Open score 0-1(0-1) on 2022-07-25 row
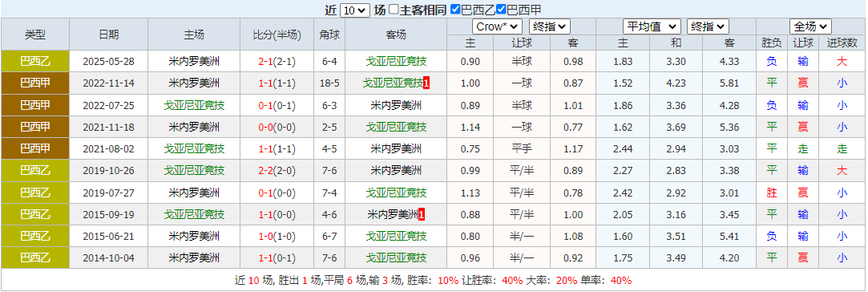The width and height of the screenshot is (868, 292). 277,105
